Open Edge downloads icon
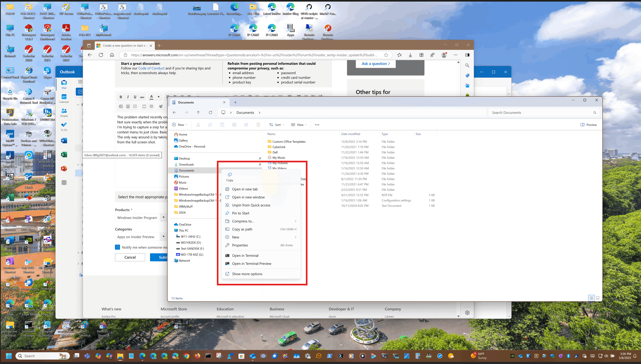The width and height of the screenshot is (641, 364). point(410,55)
